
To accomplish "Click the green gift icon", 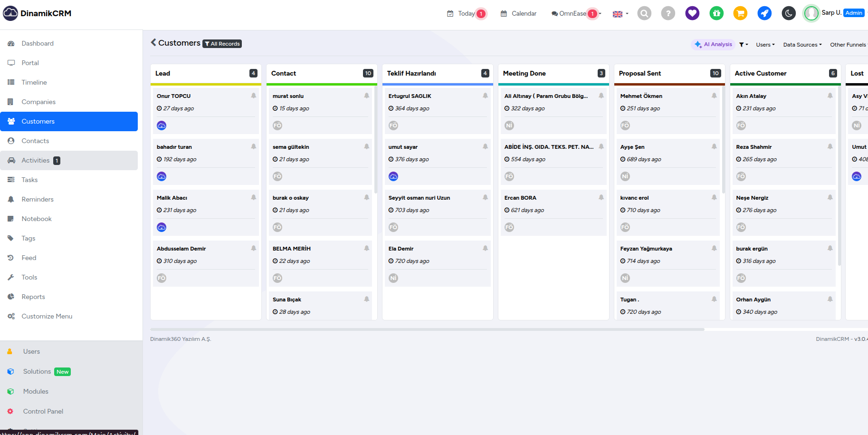I will tap(716, 13).
